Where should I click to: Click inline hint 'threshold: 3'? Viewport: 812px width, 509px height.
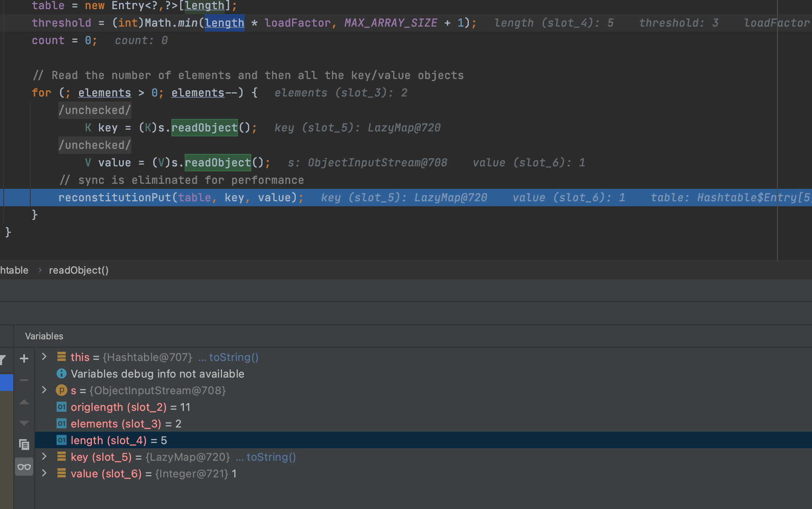[x=678, y=23]
